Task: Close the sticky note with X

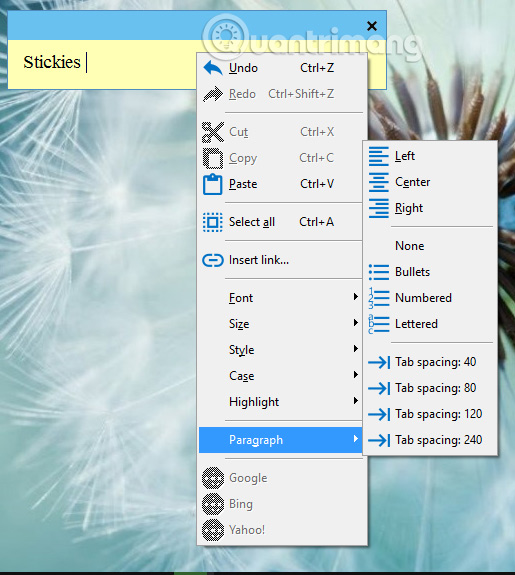Action: coord(372,26)
